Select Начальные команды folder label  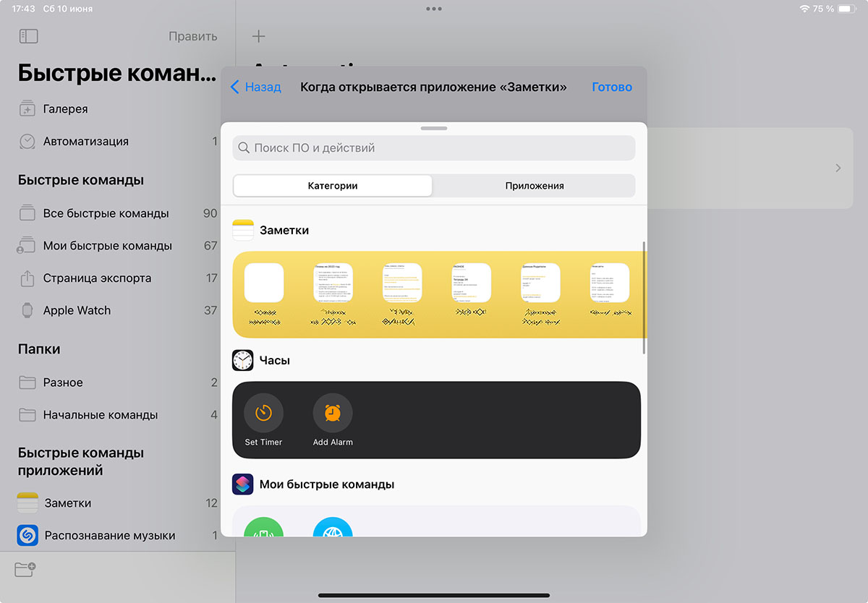pos(101,415)
